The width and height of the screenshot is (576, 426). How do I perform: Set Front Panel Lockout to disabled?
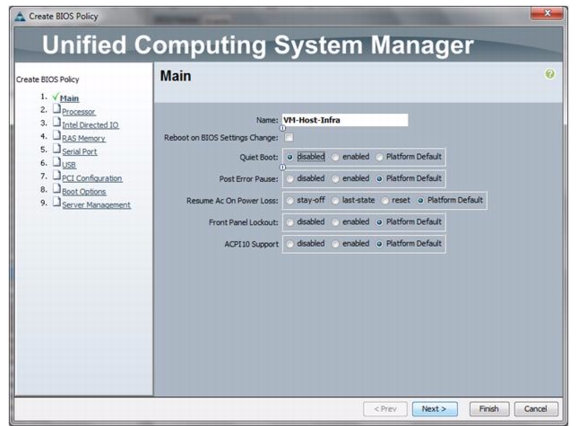pos(290,222)
